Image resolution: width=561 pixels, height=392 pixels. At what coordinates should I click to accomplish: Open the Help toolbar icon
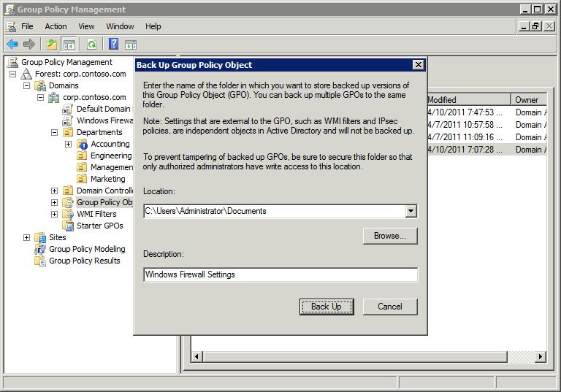(114, 44)
